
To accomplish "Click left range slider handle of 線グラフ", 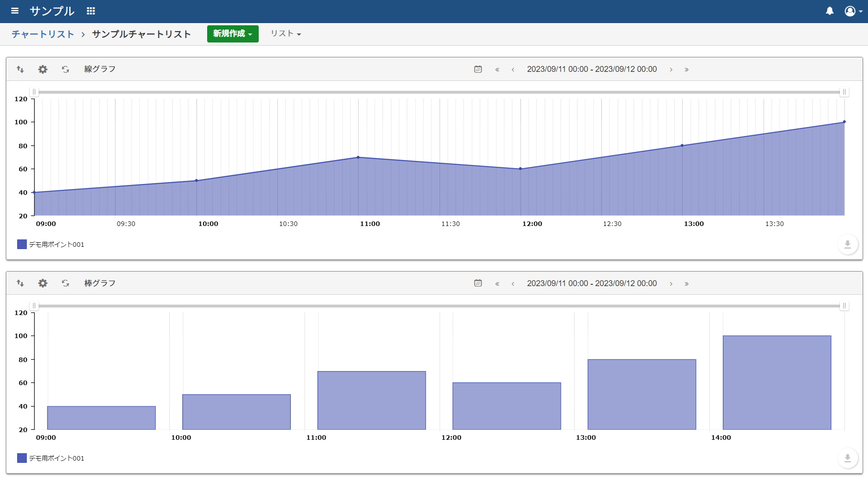I will pos(34,92).
